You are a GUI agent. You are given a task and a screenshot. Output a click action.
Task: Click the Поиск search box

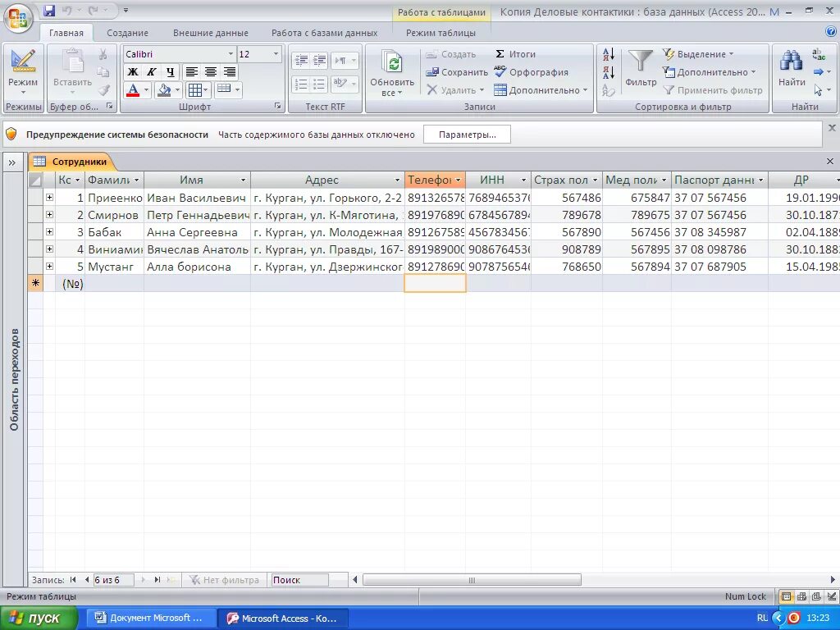click(300, 580)
